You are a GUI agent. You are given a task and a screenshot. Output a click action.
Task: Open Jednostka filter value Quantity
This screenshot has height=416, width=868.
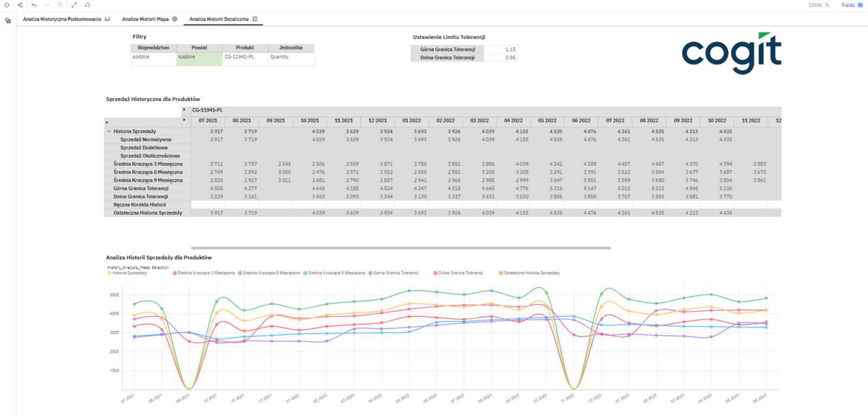coord(291,59)
